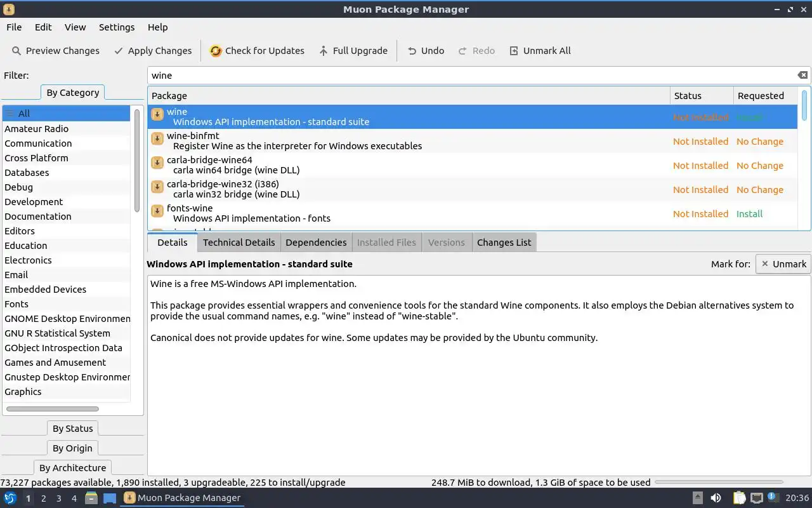This screenshot has width=812, height=508.
Task: Open the Lubuntu start menu icon
Action: click(x=10, y=498)
